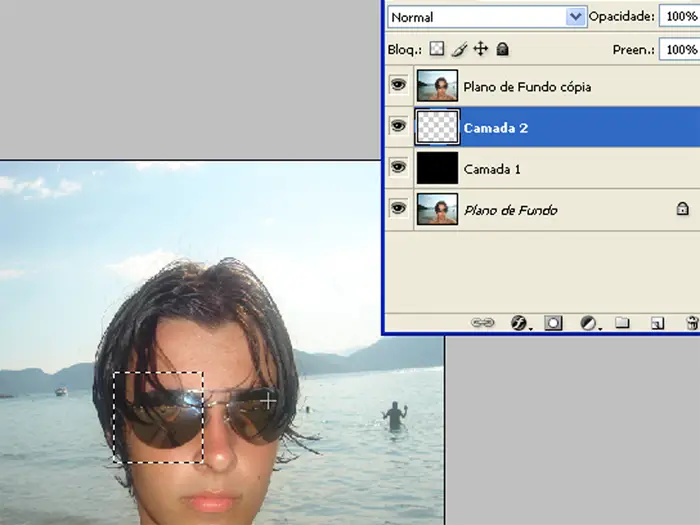The image size is (700, 525).
Task: Select the Camada 1 layer
Action: pyautogui.click(x=560, y=169)
